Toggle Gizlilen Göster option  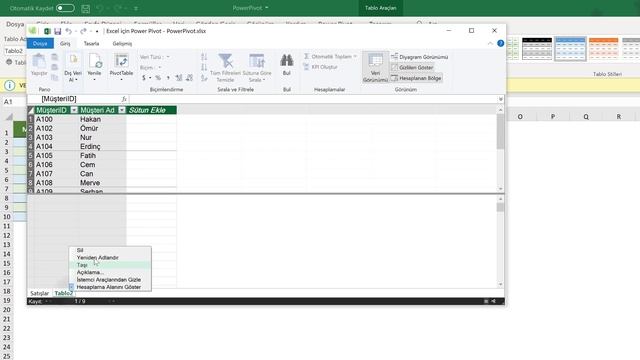(412, 67)
